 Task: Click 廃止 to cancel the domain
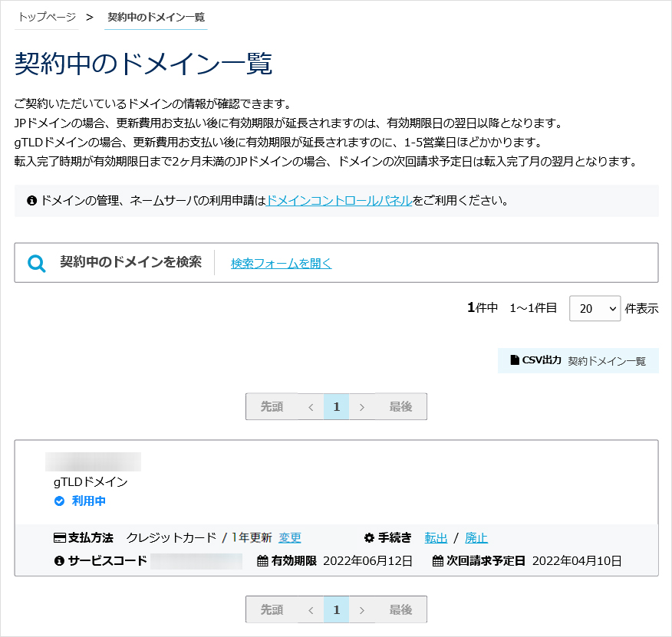(x=476, y=538)
